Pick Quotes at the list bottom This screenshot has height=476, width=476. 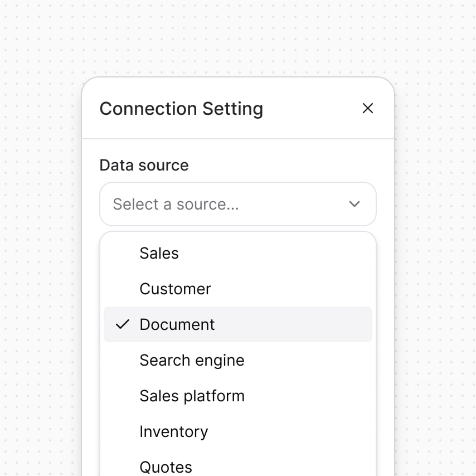pos(166,467)
